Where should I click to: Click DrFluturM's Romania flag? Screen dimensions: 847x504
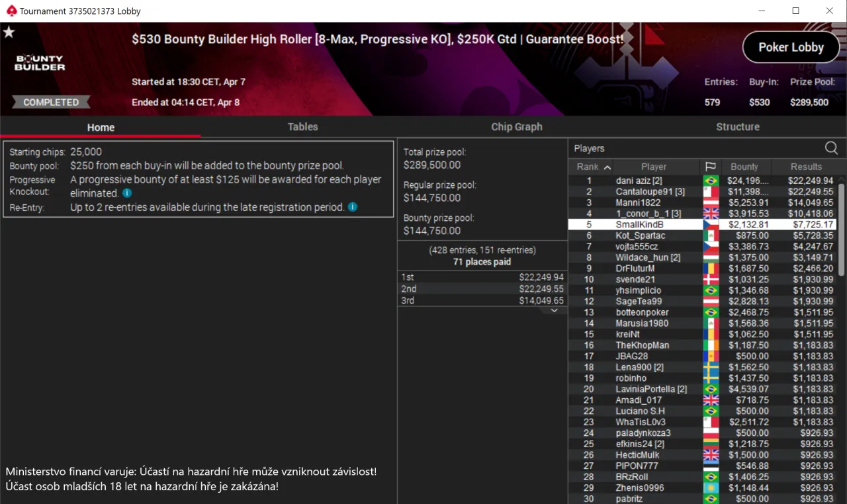(x=711, y=269)
